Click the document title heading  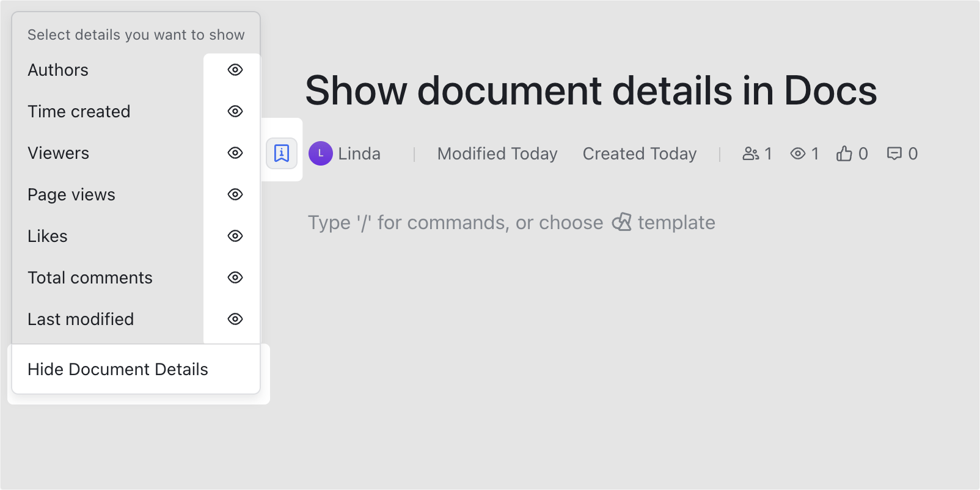[591, 90]
